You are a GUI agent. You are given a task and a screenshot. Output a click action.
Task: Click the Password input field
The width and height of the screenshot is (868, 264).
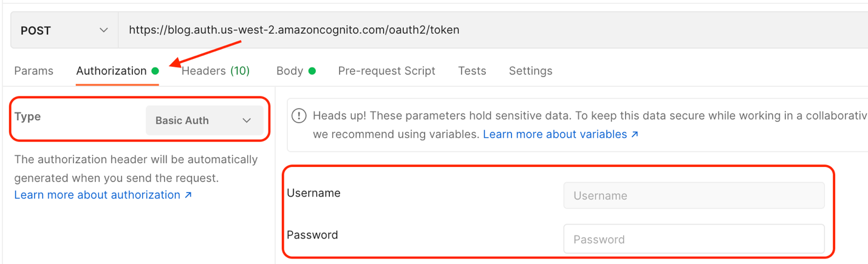coord(694,239)
